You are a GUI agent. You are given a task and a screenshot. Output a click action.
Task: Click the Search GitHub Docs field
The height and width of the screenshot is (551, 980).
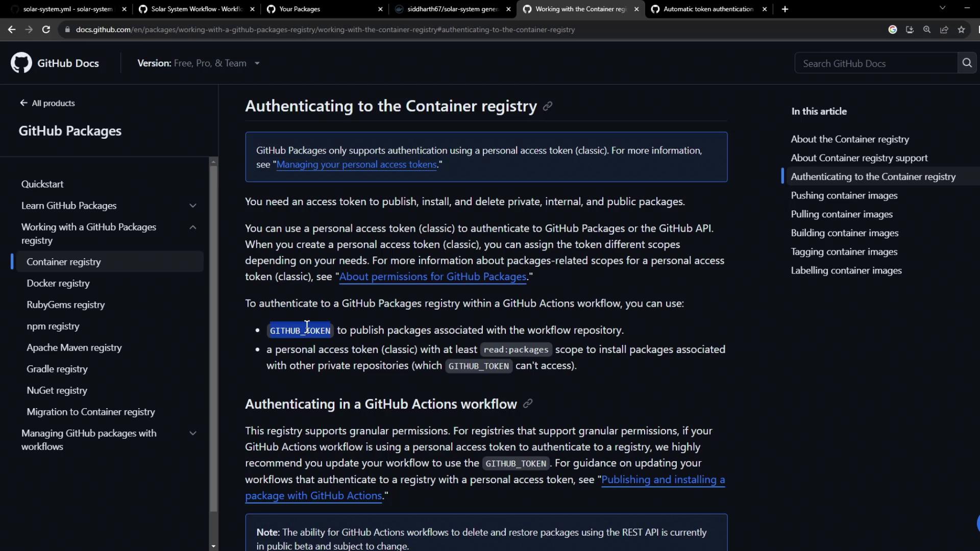click(x=876, y=63)
